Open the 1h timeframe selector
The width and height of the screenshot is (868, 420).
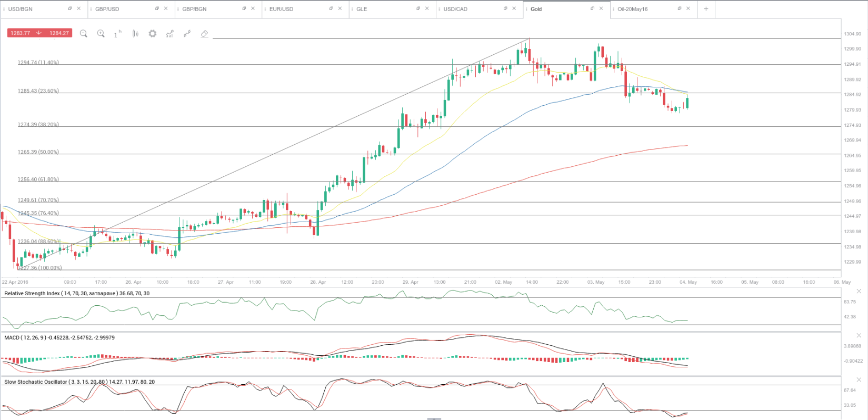(117, 34)
